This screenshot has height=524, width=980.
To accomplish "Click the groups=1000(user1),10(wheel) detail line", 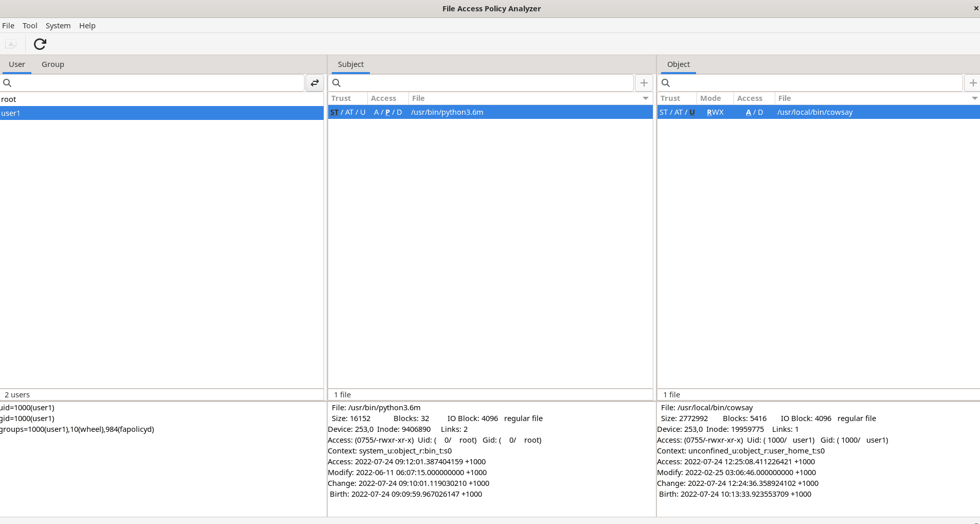I will pos(77,429).
